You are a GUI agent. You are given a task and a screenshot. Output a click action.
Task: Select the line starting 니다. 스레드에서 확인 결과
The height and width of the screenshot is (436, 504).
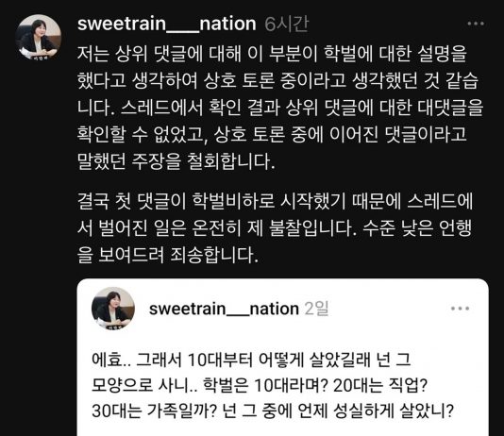pos(280,107)
